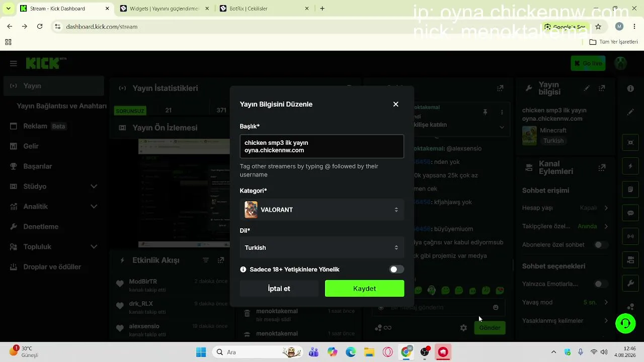Open the Kategori dropdown showing VALORANT
Image resolution: width=644 pixels, height=362 pixels.
pos(322,210)
